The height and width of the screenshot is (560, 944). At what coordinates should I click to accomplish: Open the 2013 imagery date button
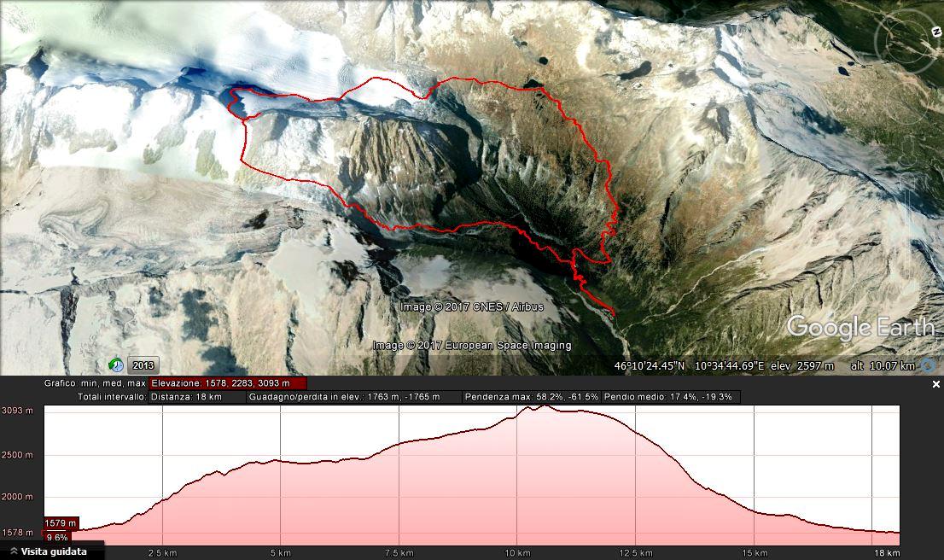coord(143,365)
